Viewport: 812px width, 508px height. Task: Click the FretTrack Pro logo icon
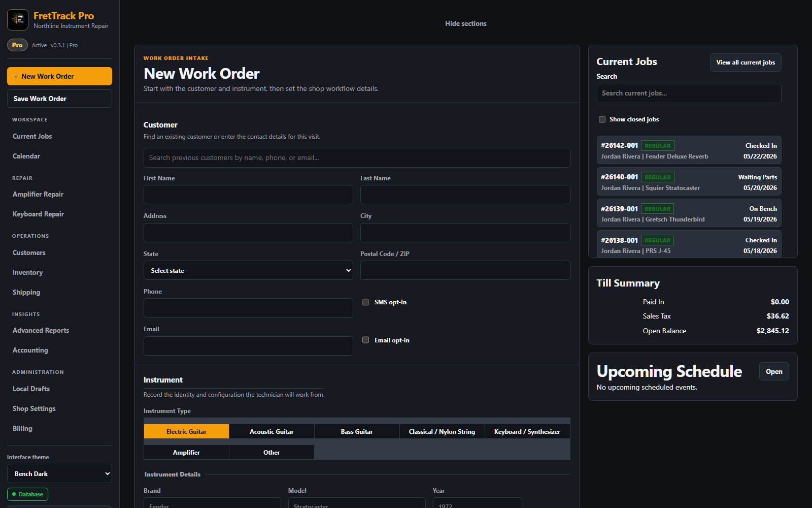18,20
